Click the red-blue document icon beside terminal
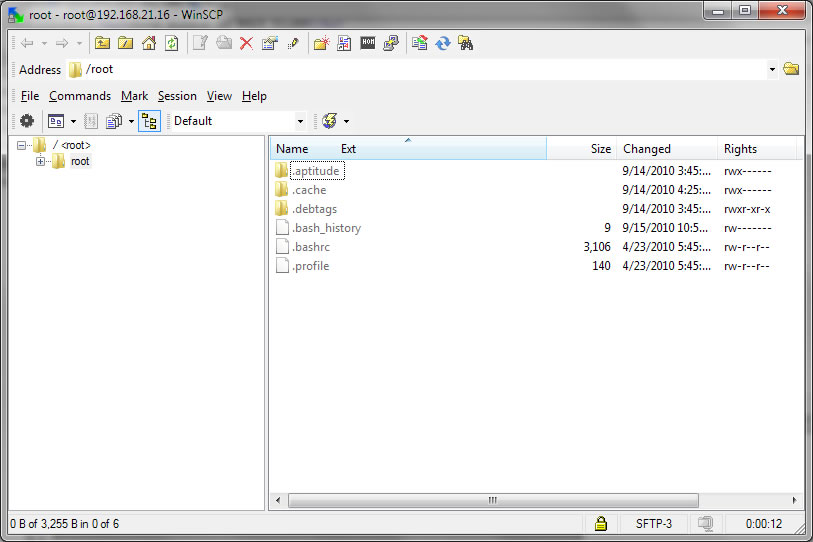Screen dimensions: 813x542 coord(344,43)
